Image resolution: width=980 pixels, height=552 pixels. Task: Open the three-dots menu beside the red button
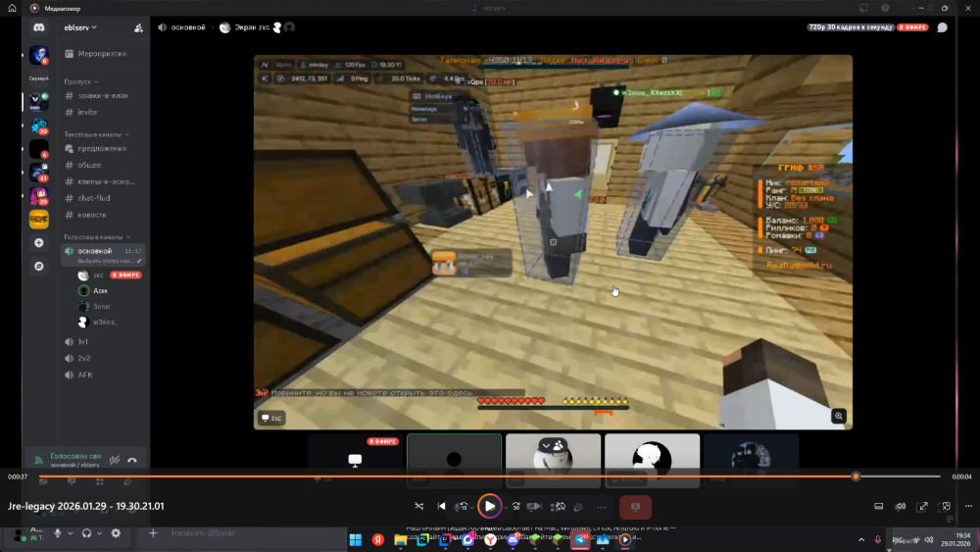pos(602,507)
